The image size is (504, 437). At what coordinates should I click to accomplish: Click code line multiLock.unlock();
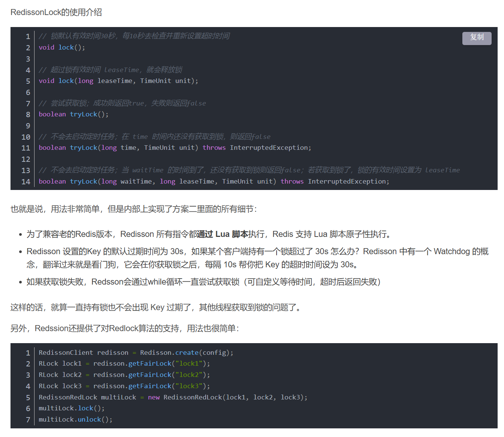[75, 419]
